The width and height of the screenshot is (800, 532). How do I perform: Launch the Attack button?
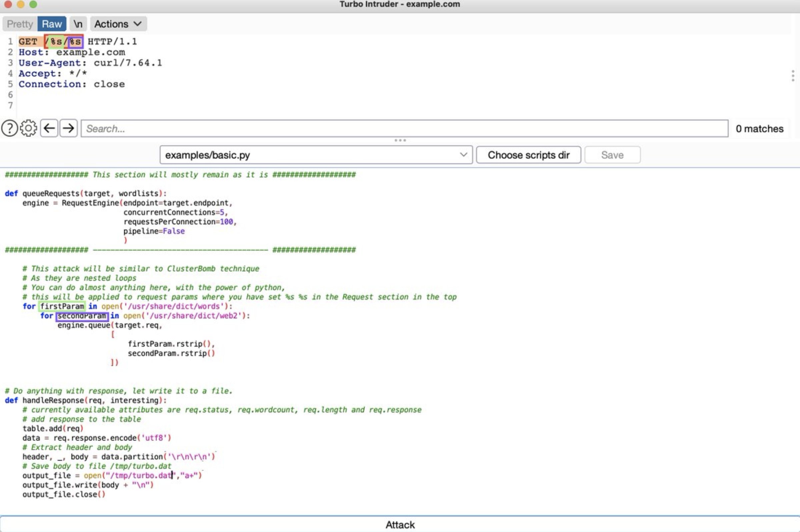(x=400, y=525)
